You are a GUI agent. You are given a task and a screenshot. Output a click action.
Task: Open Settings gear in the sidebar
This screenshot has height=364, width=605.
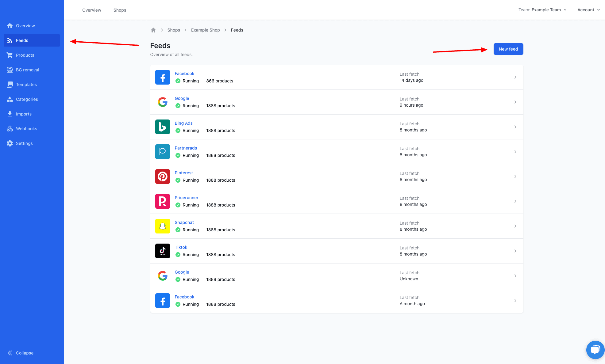coord(24,143)
